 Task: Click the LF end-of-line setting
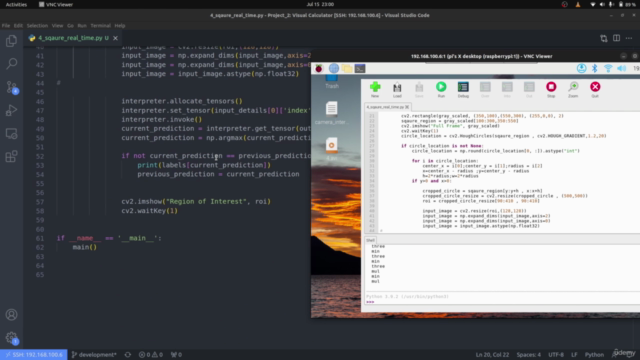pyautogui.click(x=574, y=355)
